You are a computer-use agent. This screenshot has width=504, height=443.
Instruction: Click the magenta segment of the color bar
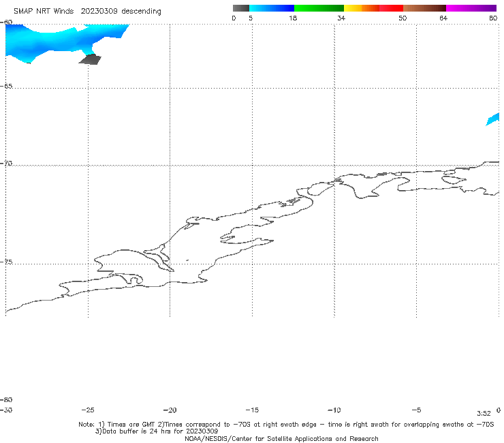pyautogui.click(x=471, y=8)
